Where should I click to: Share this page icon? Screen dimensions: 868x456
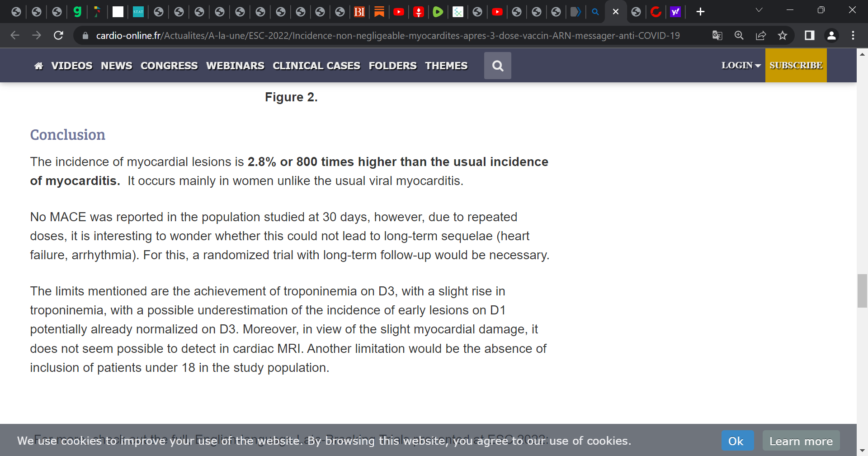761,35
